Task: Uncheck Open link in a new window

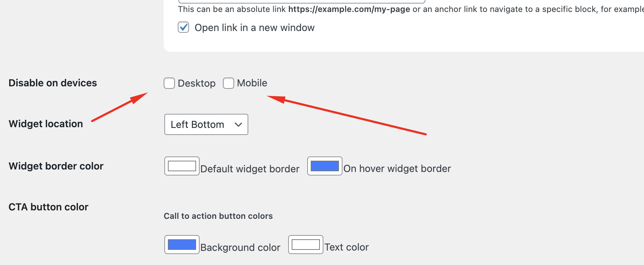Action: 183,27
